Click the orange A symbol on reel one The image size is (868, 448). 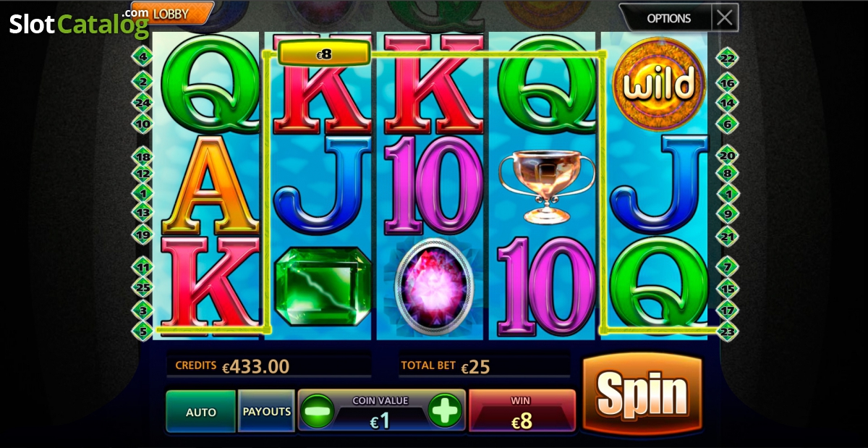click(x=209, y=184)
